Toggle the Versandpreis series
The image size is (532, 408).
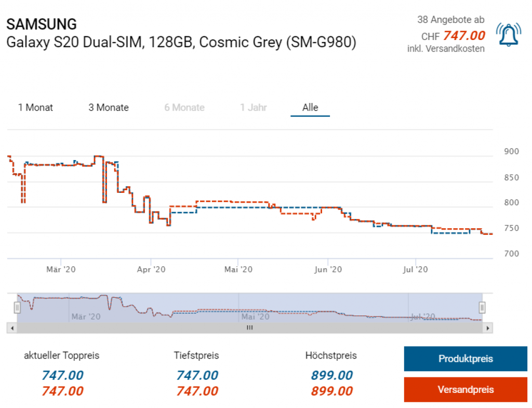(465, 389)
